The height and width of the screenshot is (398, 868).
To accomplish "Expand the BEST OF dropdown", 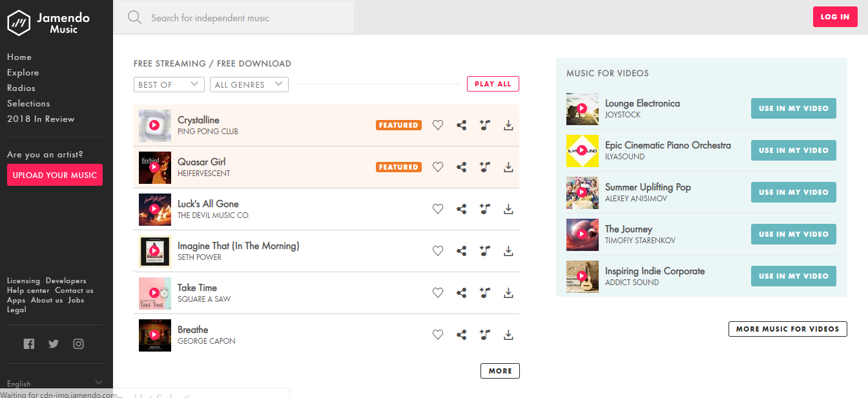I will pyautogui.click(x=169, y=85).
